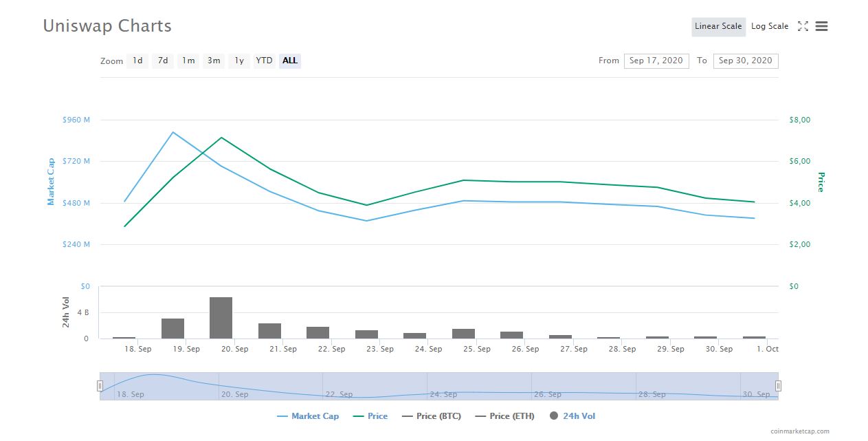Select the 1d zoom range
The width and height of the screenshot is (868, 441).
[137, 61]
